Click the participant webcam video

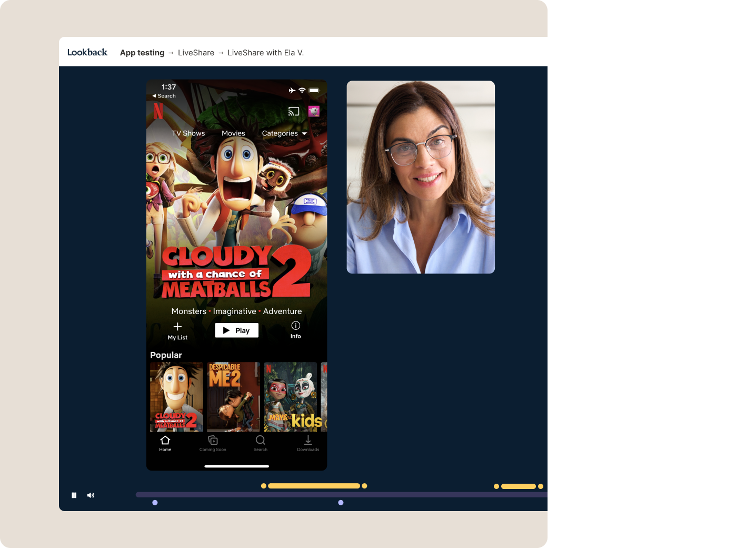click(x=421, y=177)
